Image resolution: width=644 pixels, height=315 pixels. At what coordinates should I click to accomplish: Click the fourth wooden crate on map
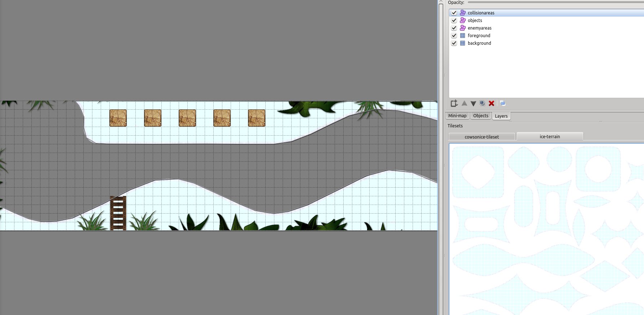click(x=222, y=118)
